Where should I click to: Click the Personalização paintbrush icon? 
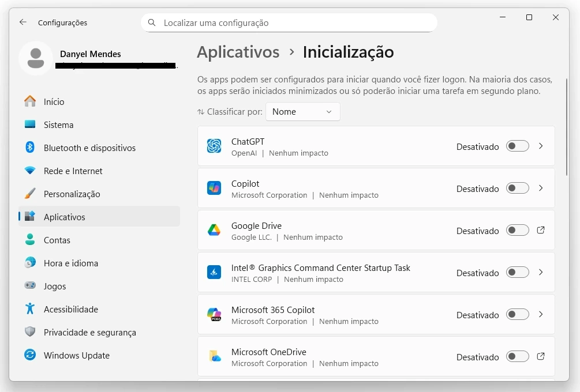coord(30,193)
